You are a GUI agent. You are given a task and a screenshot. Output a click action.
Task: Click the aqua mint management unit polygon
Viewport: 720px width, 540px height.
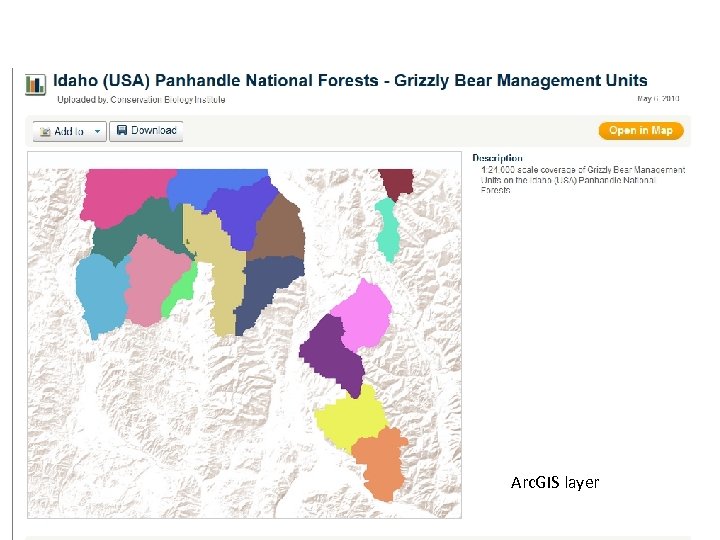click(x=388, y=230)
